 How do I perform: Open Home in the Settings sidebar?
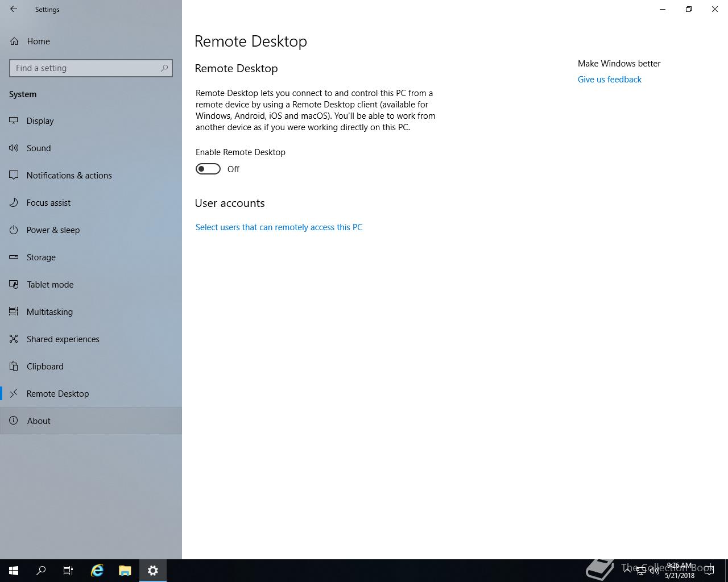(x=91, y=41)
